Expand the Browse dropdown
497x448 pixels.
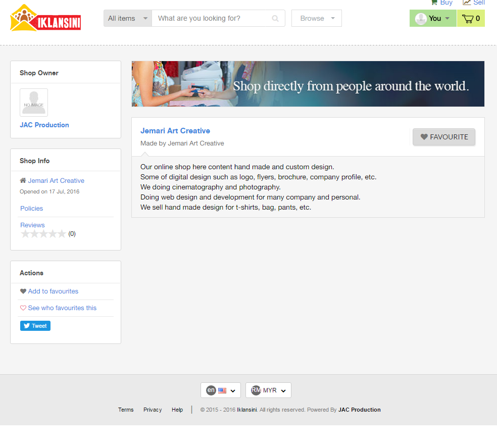click(317, 18)
